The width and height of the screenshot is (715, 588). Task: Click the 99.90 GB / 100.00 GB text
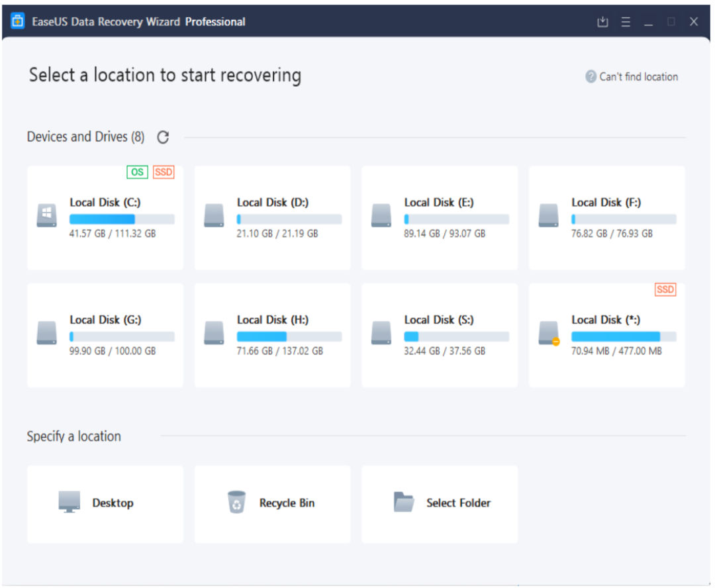(112, 351)
